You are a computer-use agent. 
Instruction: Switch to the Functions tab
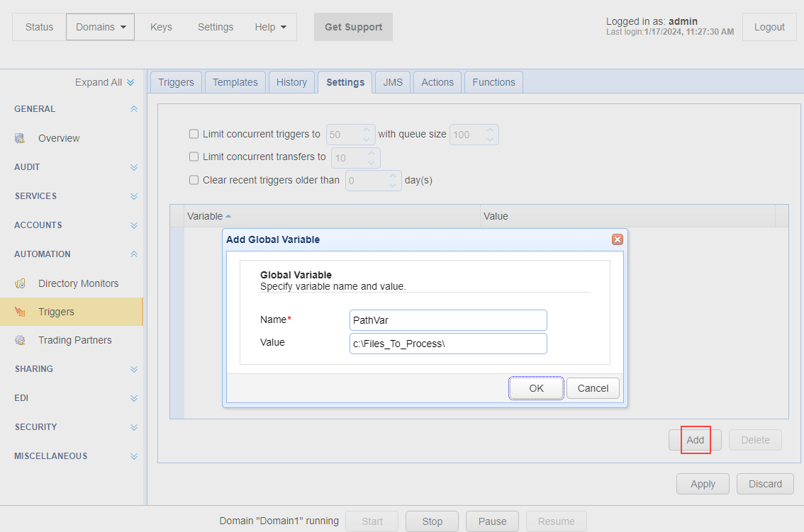click(x=493, y=82)
